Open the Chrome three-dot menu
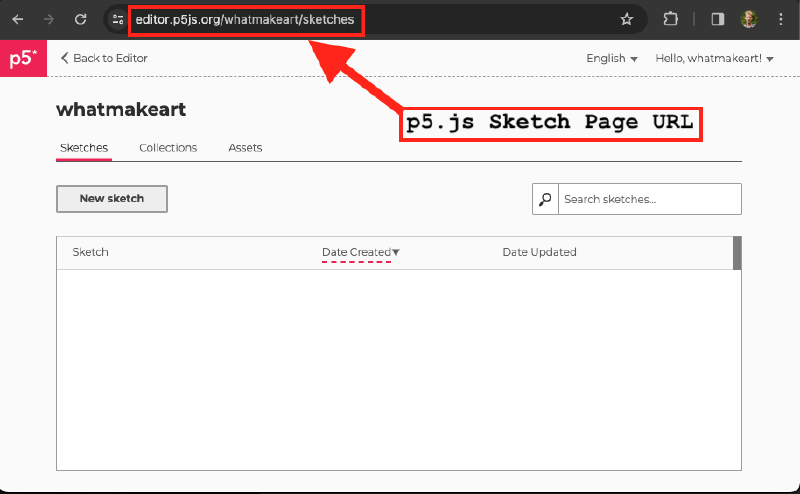The image size is (800, 494). [781, 19]
